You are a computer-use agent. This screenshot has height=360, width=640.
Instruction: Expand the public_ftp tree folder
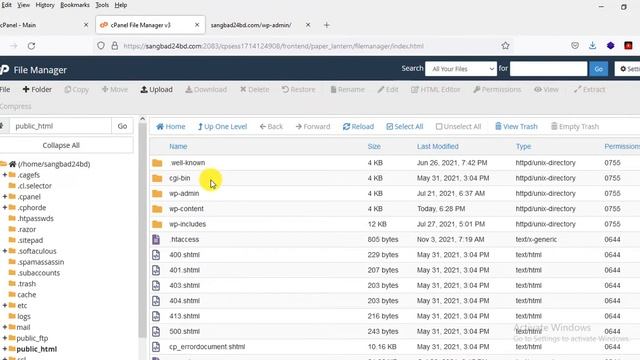tap(4, 338)
